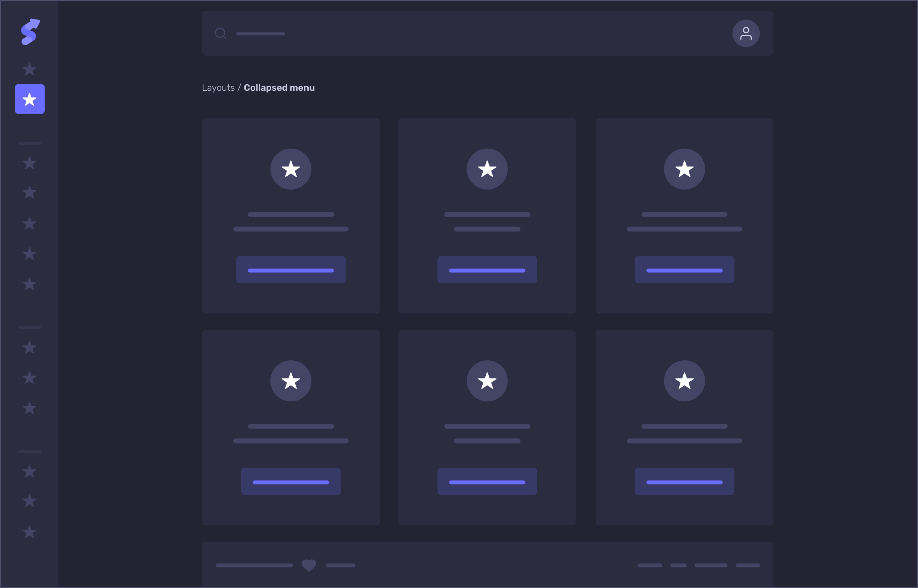Screen dimensions: 918x588
Task: Click the search magnifier icon
Action: coord(221,34)
